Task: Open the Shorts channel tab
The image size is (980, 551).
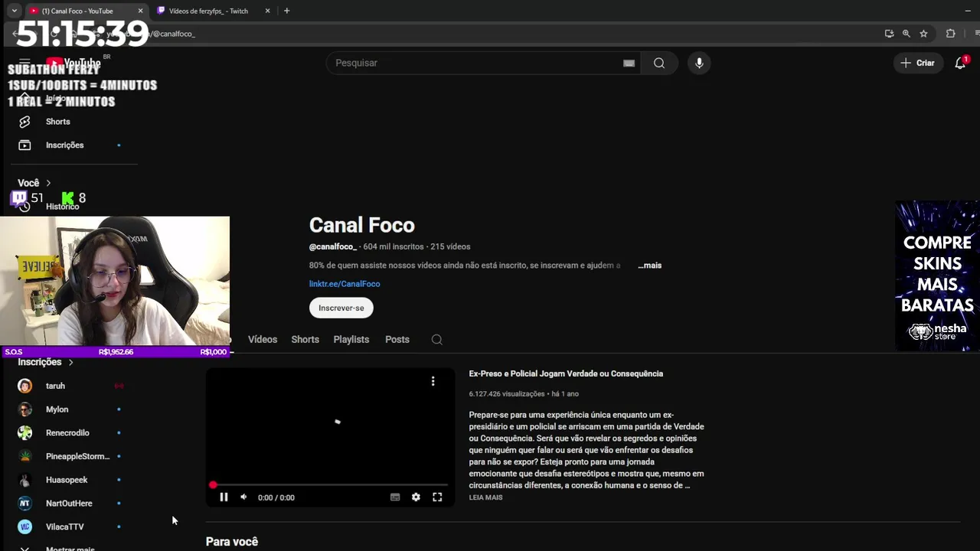Action: coord(305,340)
